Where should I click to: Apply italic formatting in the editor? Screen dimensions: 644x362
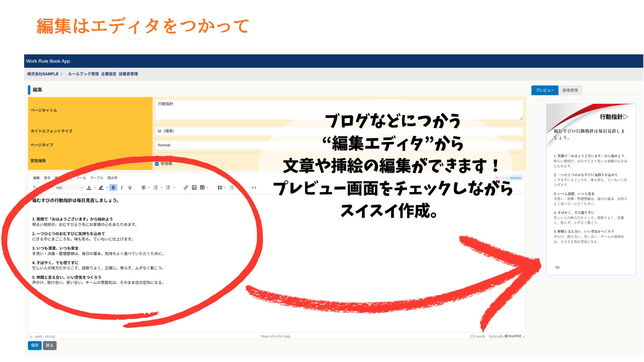(x=121, y=188)
